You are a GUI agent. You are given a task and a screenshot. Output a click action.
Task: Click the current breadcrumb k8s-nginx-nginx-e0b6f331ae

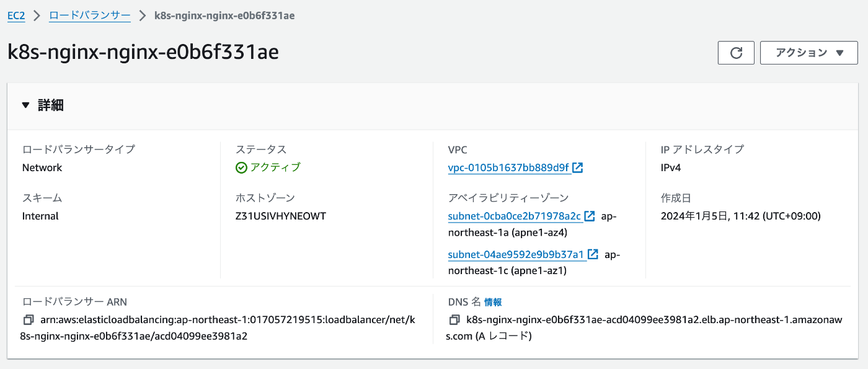224,16
